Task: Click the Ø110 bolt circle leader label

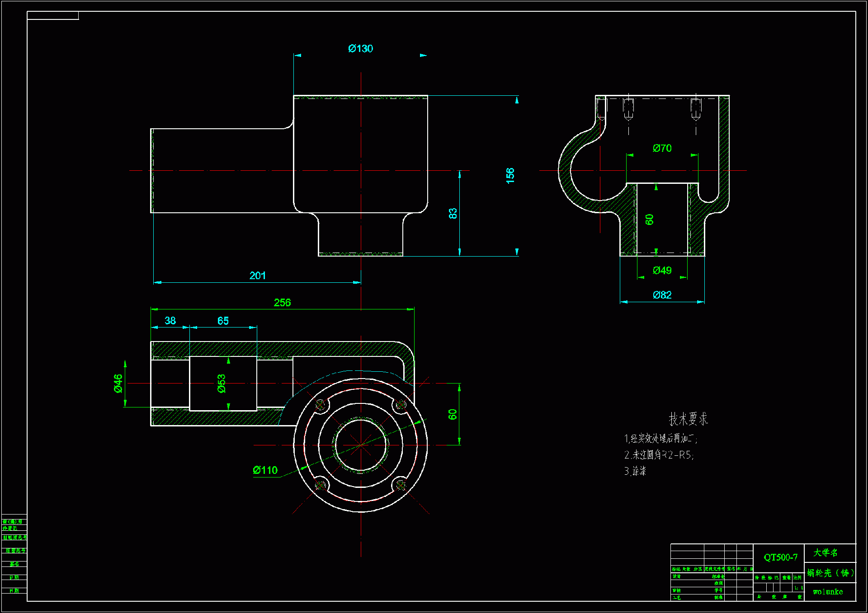Action: [265, 470]
